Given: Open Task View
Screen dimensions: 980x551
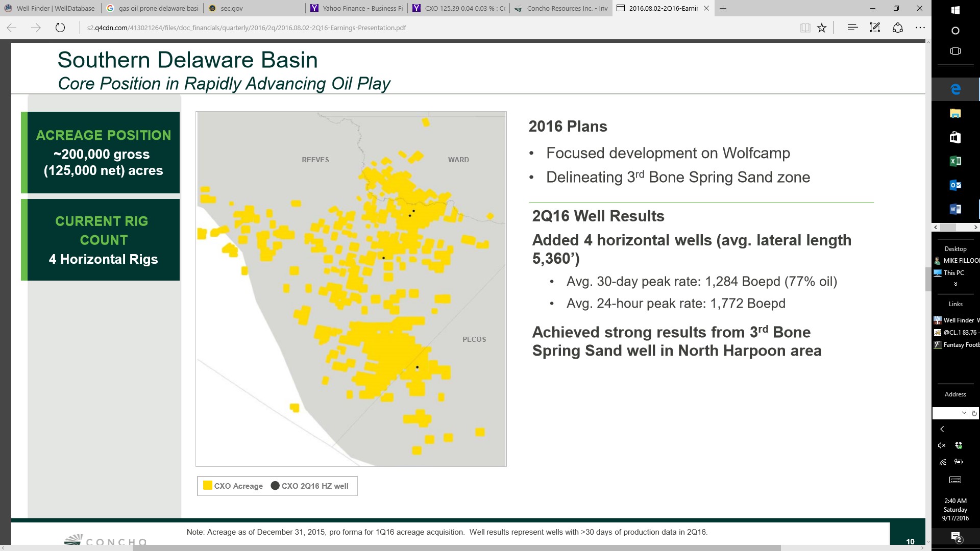Looking at the screenshot, I should tap(955, 51).
